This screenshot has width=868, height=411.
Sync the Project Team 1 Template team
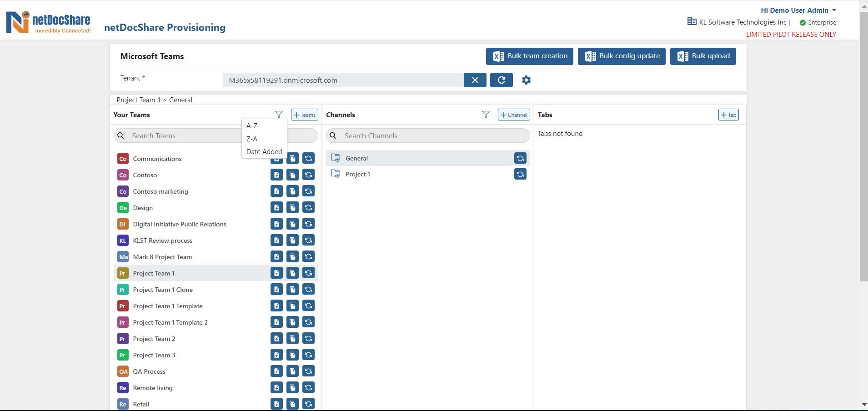click(x=308, y=306)
